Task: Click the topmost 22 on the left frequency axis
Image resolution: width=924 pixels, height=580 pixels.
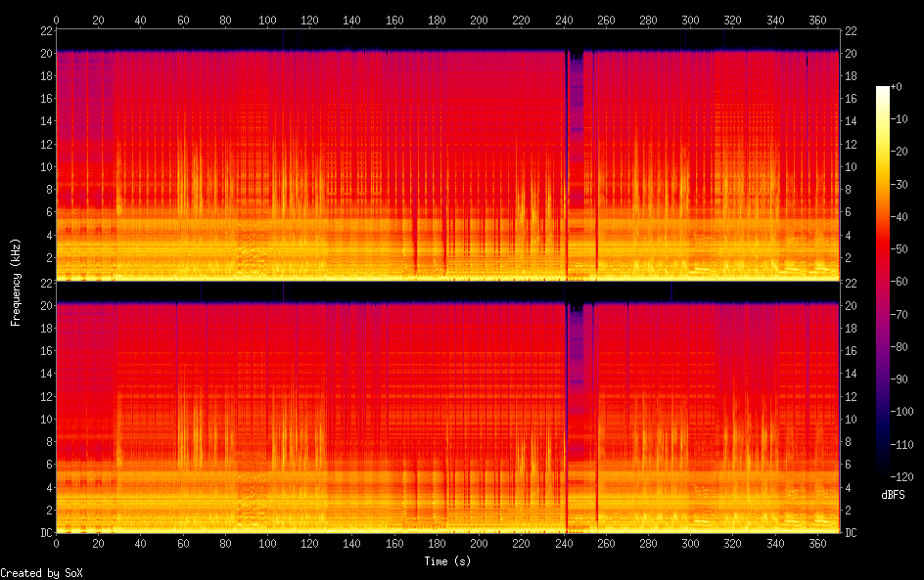Action: click(x=44, y=31)
